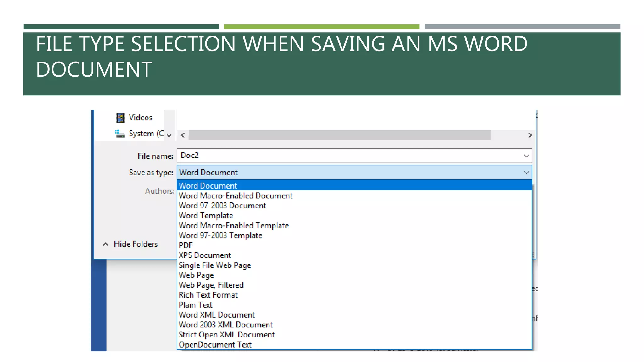The height and width of the screenshot is (362, 644).
Task: Select Word Document from the type list
Action: 354,185
